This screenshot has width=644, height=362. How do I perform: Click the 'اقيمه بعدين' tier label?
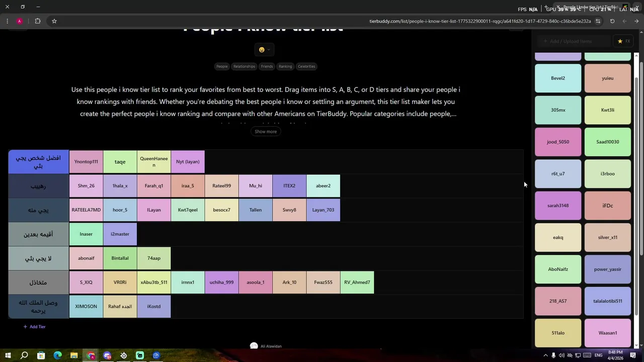point(38,234)
